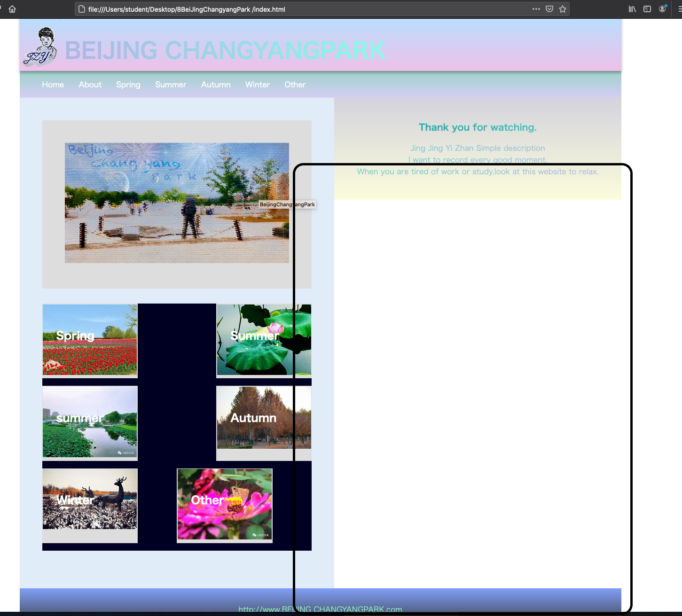
Task: Click the Save to Pocket icon
Action: click(549, 9)
